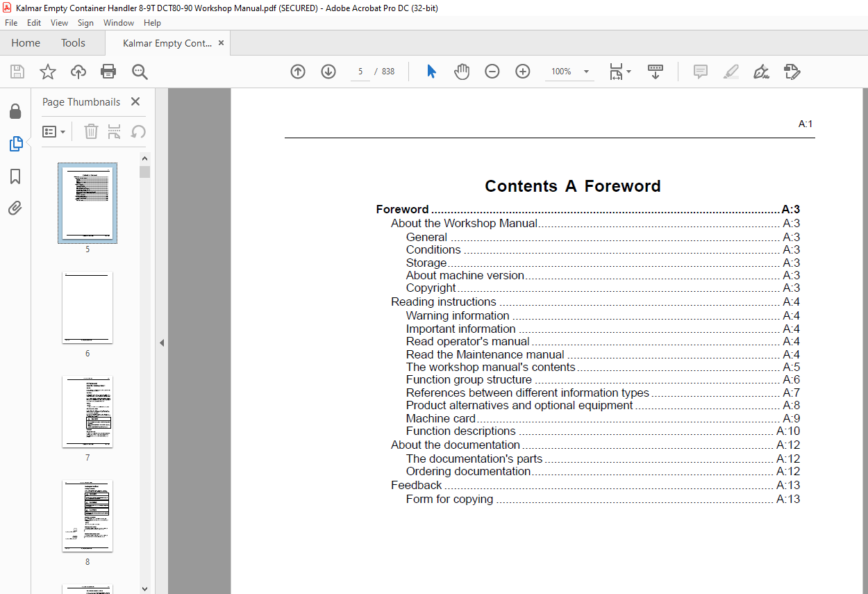This screenshot has height=594, width=868.
Task: Select the highlight text pen icon
Action: pyautogui.click(x=731, y=72)
